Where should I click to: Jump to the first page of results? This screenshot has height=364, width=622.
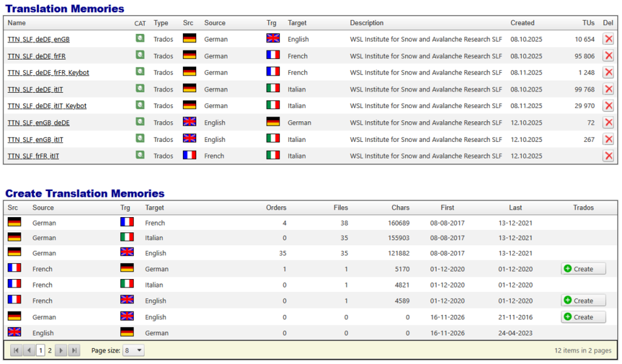point(16,351)
